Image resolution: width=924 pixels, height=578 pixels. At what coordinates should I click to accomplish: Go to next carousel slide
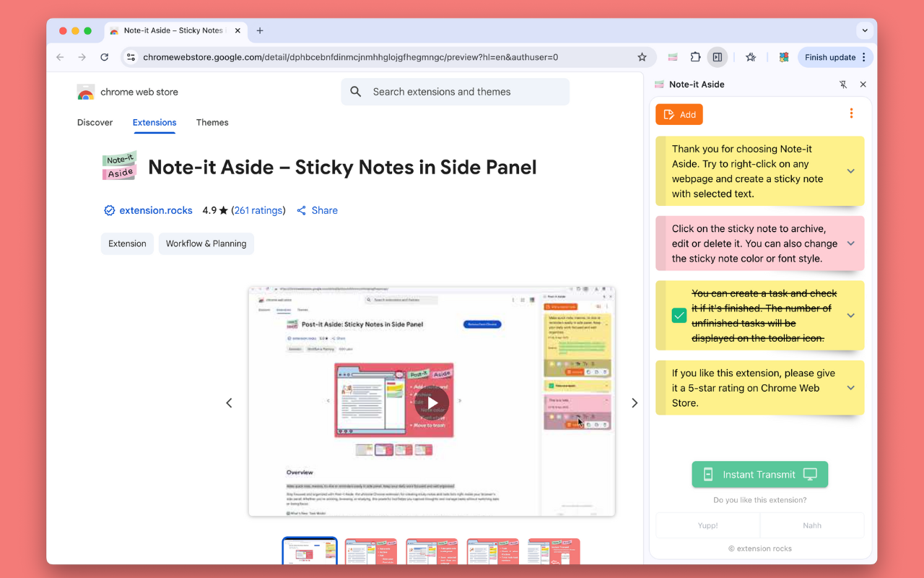tap(635, 402)
